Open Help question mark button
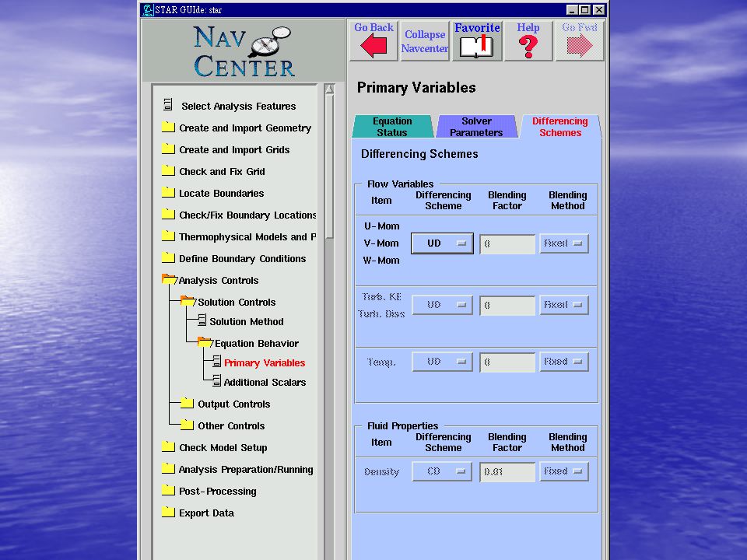 (x=528, y=41)
